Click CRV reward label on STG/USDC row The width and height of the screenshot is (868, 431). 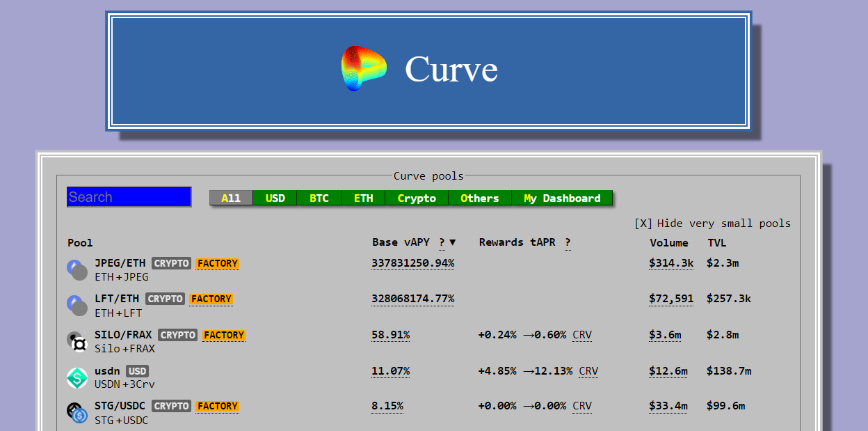click(x=582, y=406)
